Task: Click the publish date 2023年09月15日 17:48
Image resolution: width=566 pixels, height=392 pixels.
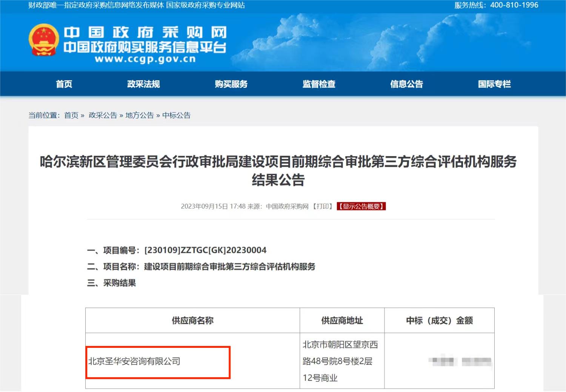Action: click(x=213, y=206)
